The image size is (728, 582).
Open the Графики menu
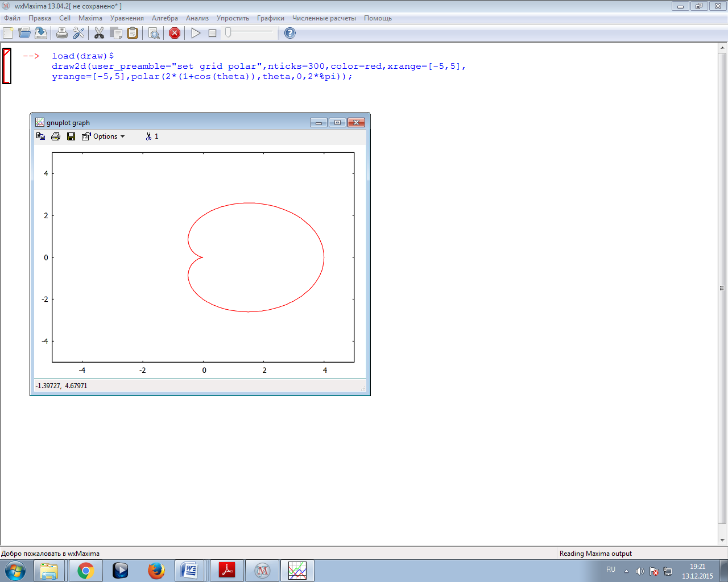pyautogui.click(x=270, y=18)
